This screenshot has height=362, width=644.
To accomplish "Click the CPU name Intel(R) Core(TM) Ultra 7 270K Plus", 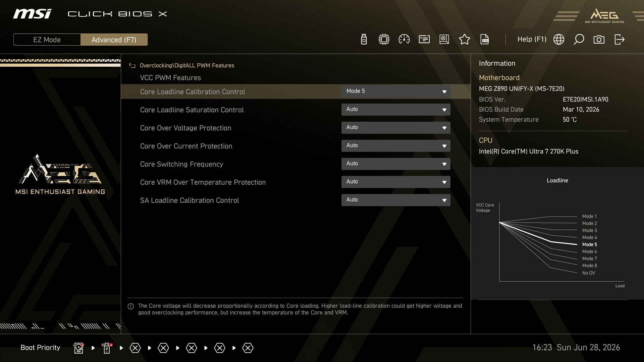I will (x=529, y=152).
